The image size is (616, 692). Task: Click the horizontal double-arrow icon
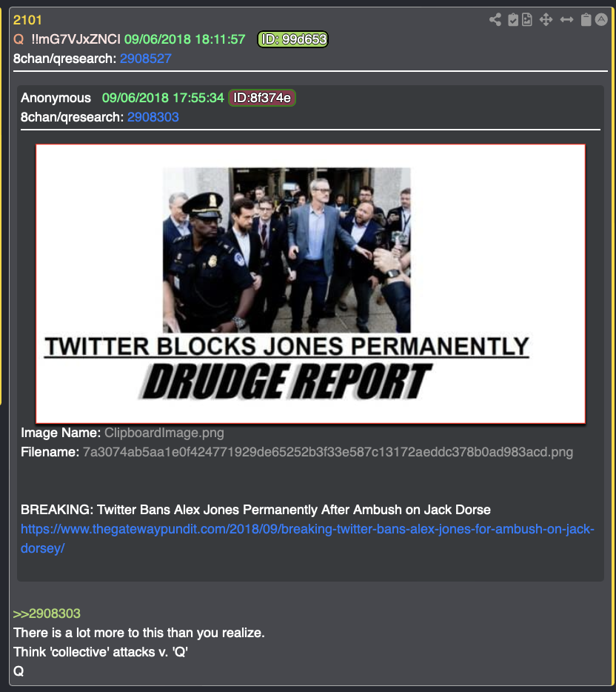tap(566, 19)
